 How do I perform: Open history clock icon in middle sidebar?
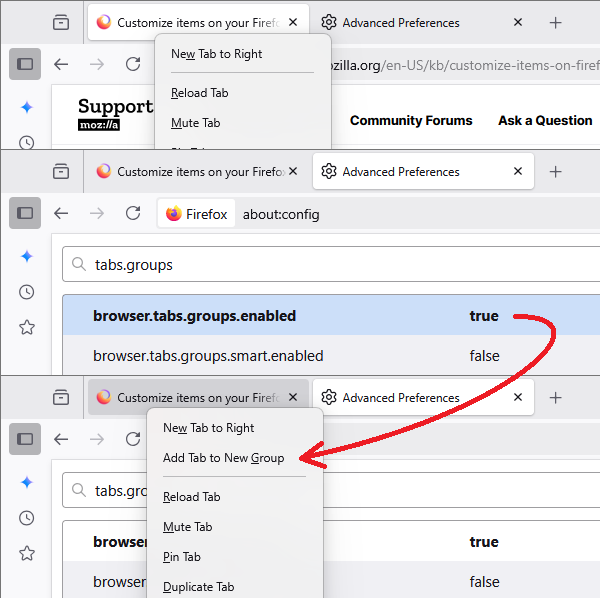pyautogui.click(x=27, y=292)
